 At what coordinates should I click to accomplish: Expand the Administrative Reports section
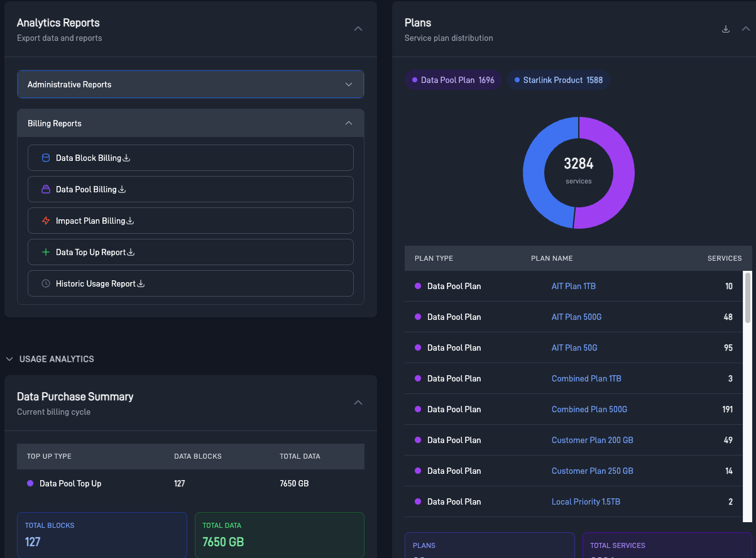(x=190, y=84)
